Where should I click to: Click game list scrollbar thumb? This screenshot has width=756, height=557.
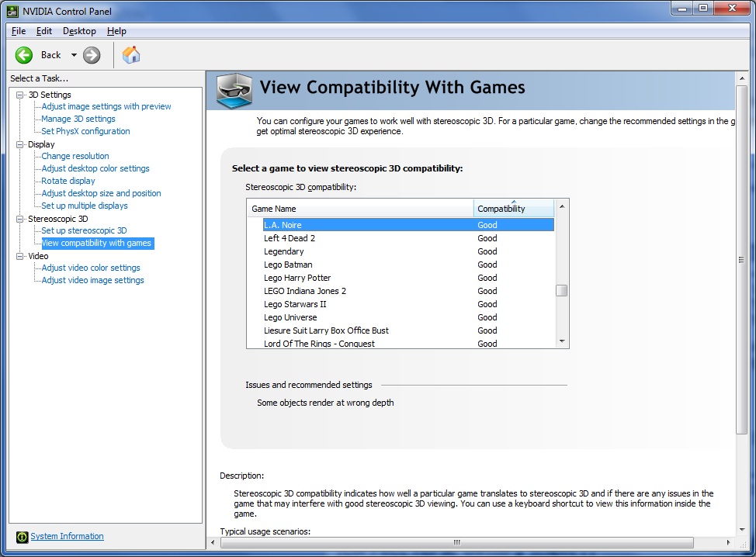pos(561,291)
